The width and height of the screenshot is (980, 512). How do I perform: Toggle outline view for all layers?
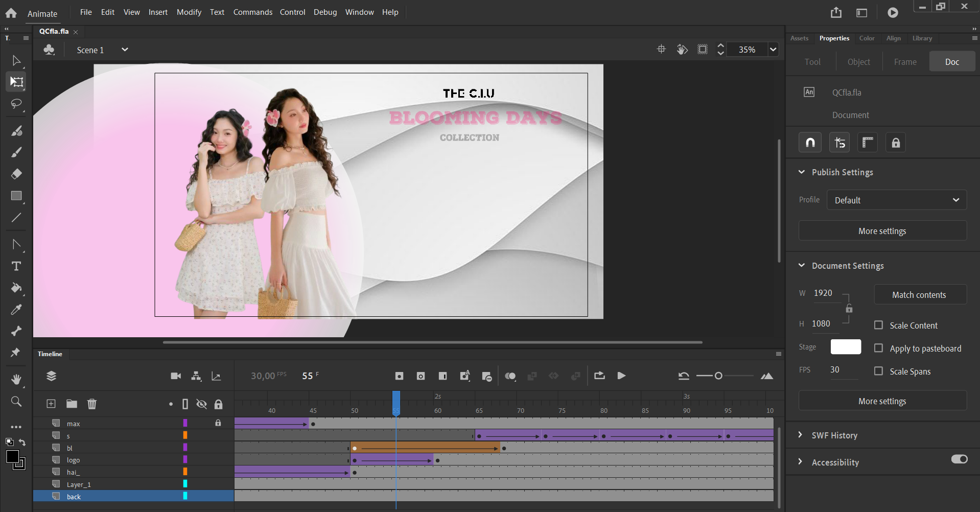click(x=185, y=404)
